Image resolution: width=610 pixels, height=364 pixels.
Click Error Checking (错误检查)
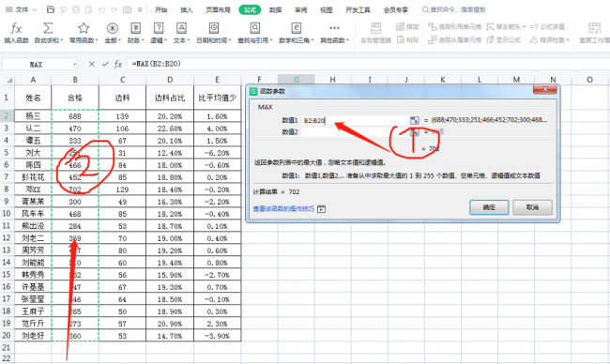548,39
